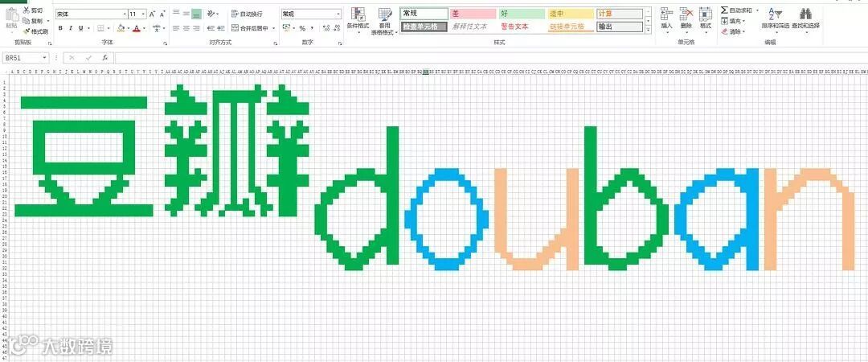Toggle Bold formatting
This screenshot has width=868, height=362.
tap(61, 28)
